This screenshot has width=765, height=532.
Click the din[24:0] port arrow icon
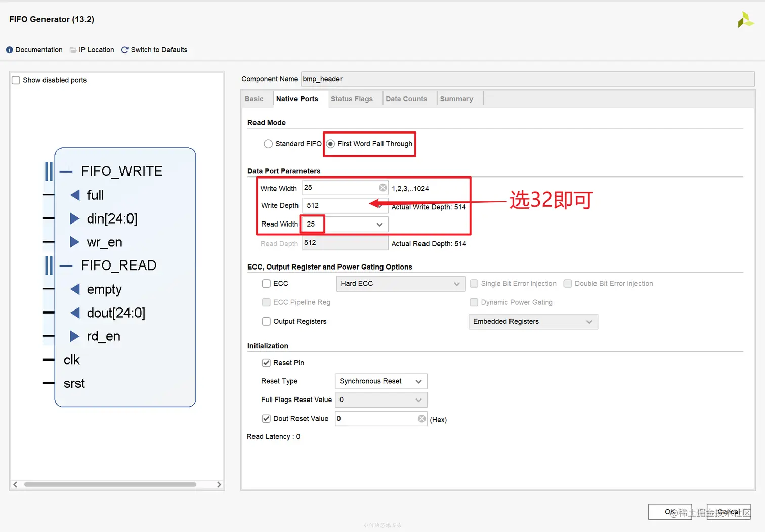[74, 218]
